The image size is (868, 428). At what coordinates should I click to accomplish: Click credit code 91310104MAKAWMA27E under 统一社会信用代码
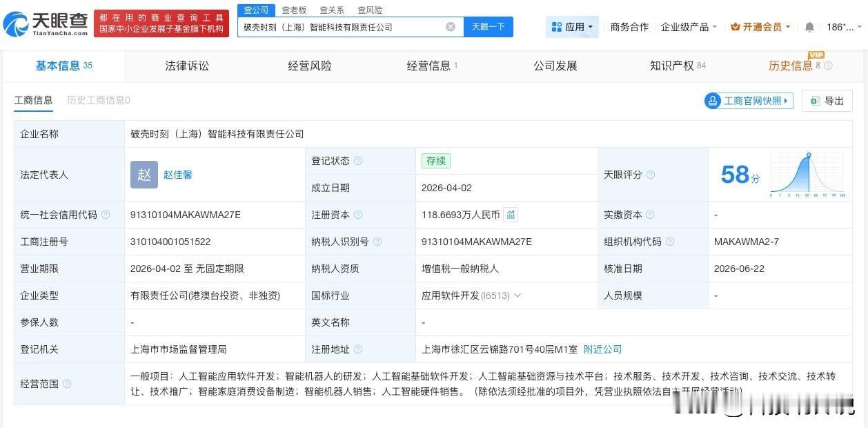click(x=186, y=215)
